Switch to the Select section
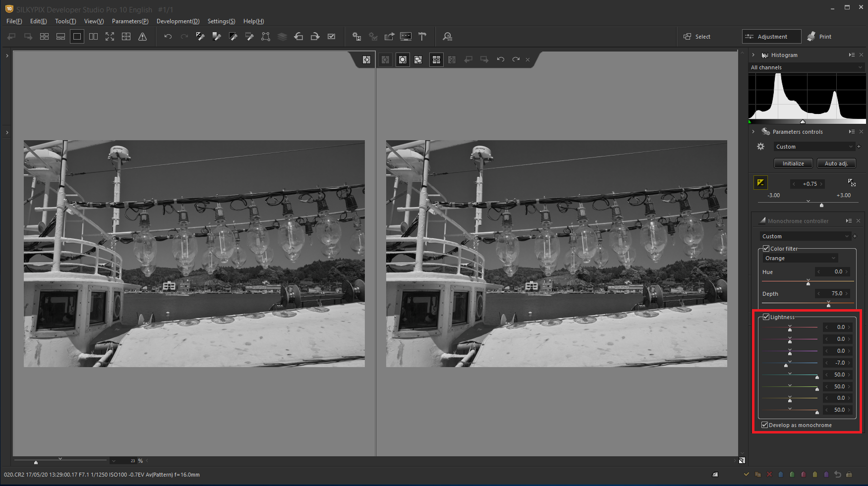This screenshot has height=486, width=868. 697,37
